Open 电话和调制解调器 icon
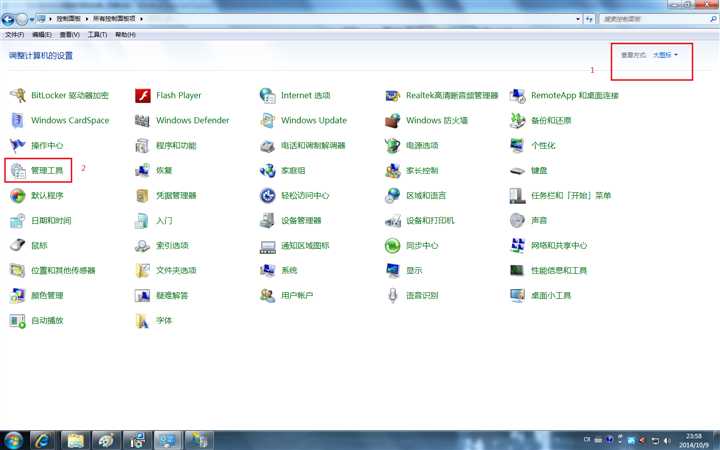The height and width of the screenshot is (450, 720). (x=267, y=146)
